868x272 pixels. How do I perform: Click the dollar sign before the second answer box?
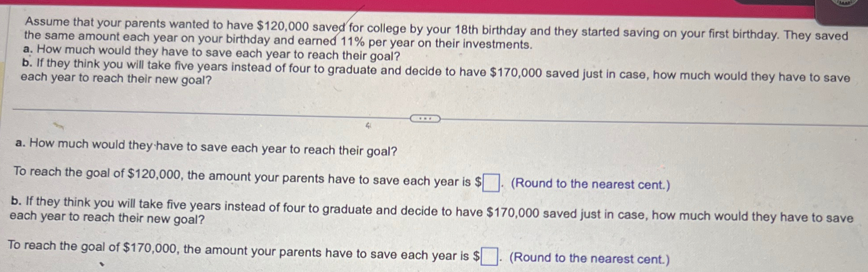click(477, 256)
